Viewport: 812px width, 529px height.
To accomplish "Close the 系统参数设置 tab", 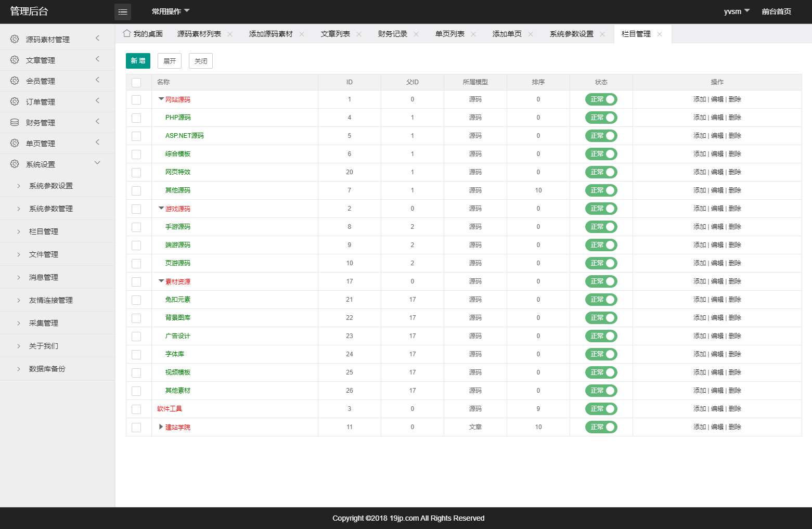I will click(x=602, y=34).
